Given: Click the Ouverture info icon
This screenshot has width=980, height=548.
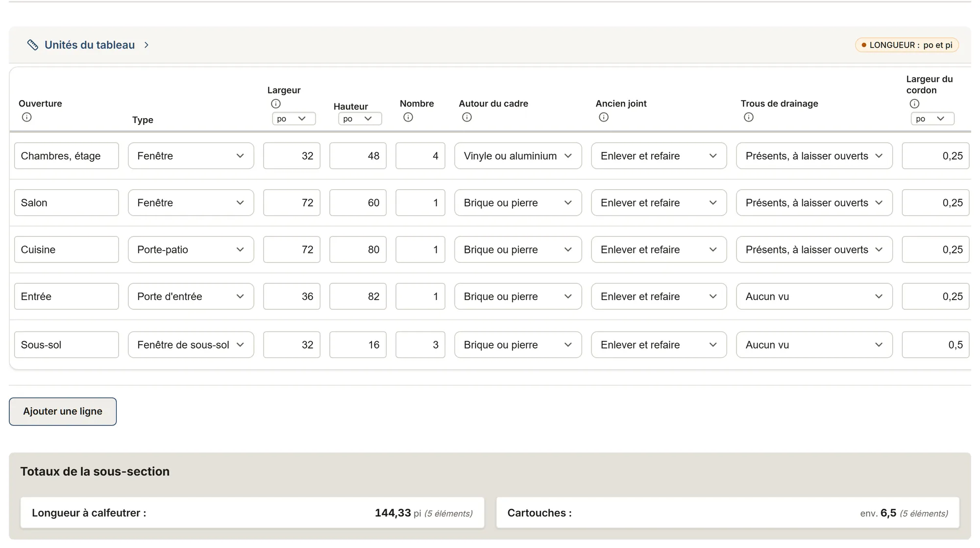Looking at the screenshot, I should pyautogui.click(x=27, y=117).
